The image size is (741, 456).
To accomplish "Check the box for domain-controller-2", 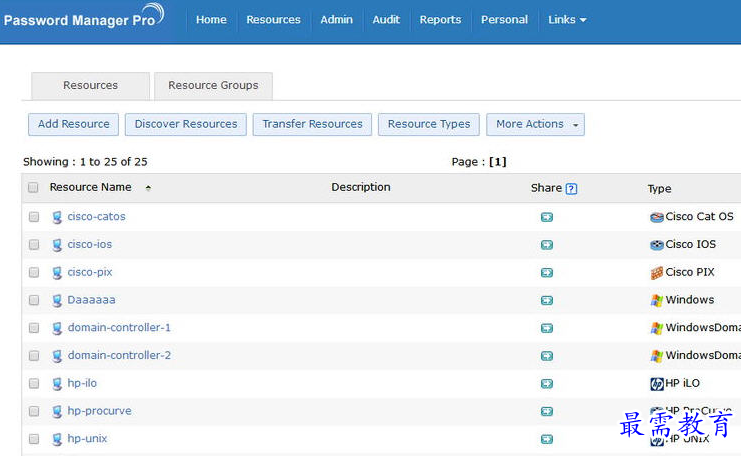I will [34, 356].
